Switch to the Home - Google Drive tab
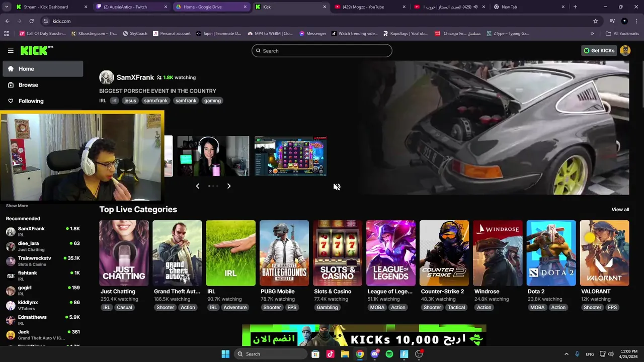This screenshot has height=362, width=644. [x=212, y=7]
